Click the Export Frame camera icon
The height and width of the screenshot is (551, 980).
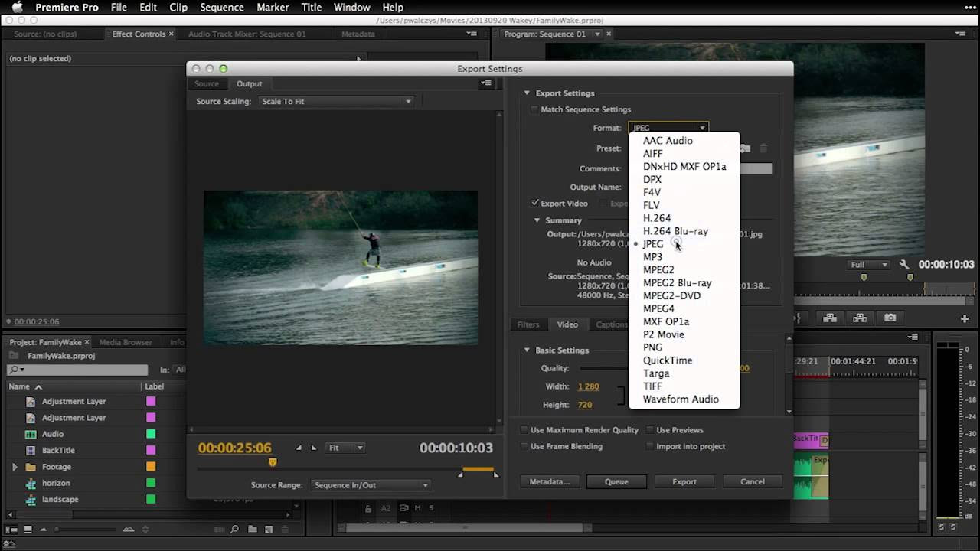[x=890, y=318]
